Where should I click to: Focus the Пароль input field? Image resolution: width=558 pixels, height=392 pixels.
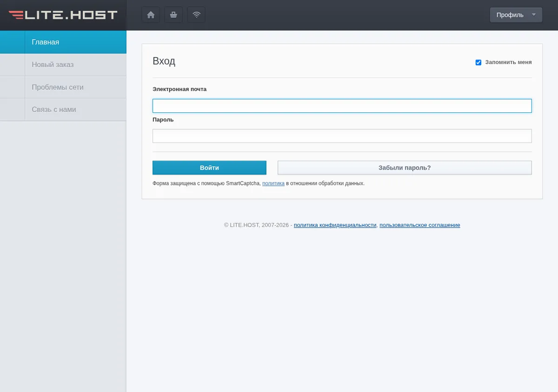pyautogui.click(x=342, y=136)
